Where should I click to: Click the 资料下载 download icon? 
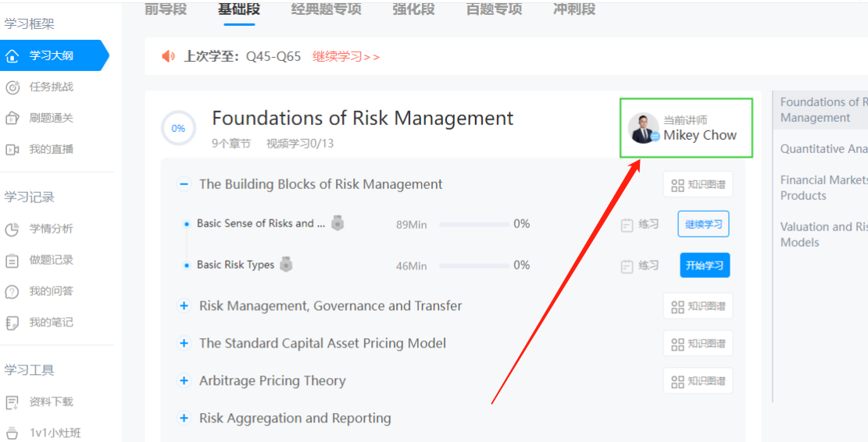click(12, 402)
